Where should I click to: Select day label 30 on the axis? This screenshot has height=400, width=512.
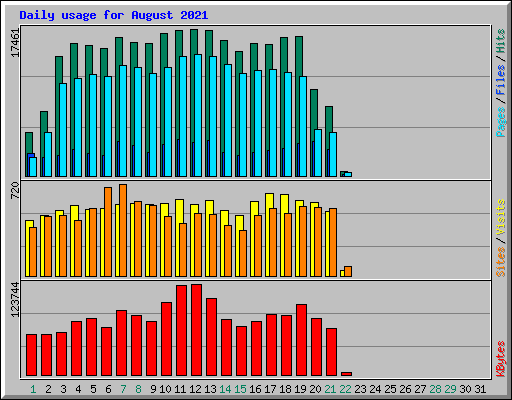click(465, 389)
